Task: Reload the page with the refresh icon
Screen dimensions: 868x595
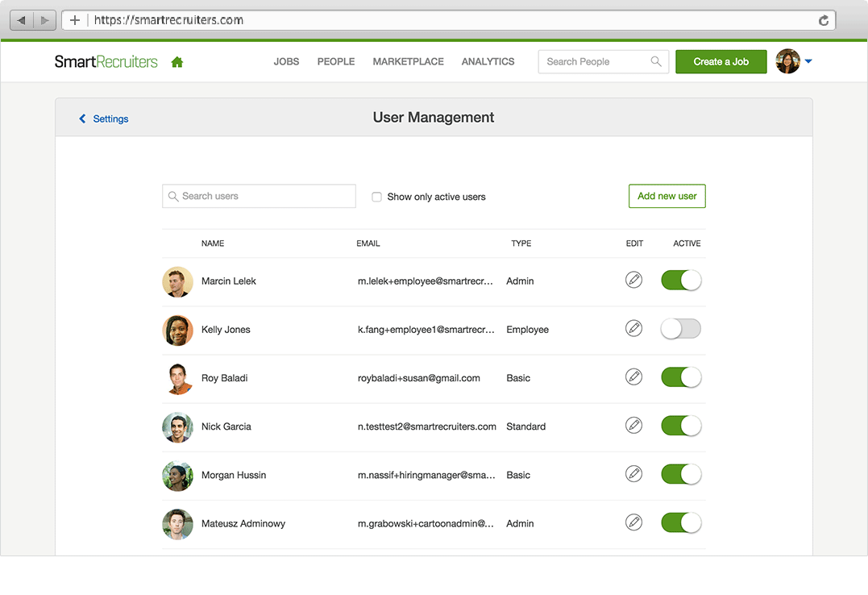Action: point(824,20)
